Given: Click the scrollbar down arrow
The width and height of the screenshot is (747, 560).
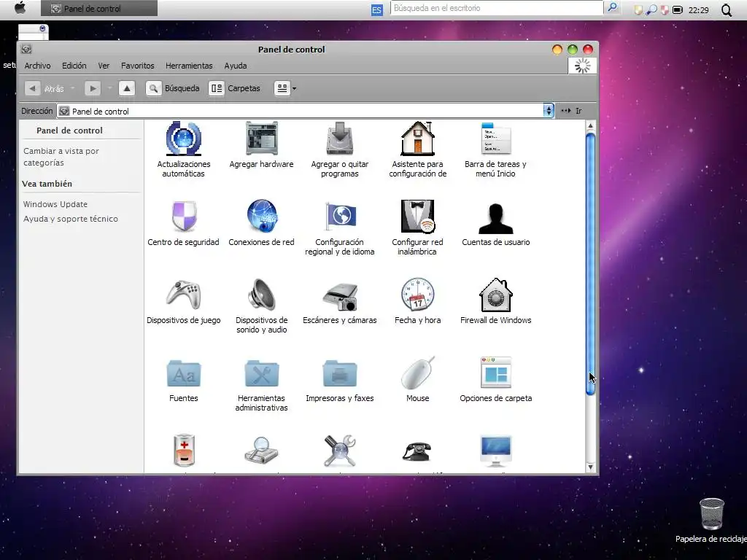Looking at the screenshot, I should click(590, 467).
